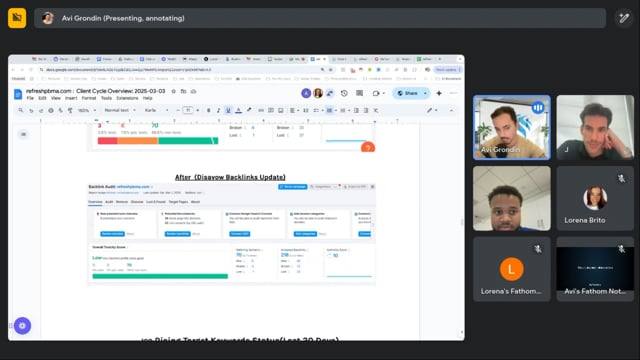
Task: Click avatar A collaborator icon in Docs
Action: point(306,93)
